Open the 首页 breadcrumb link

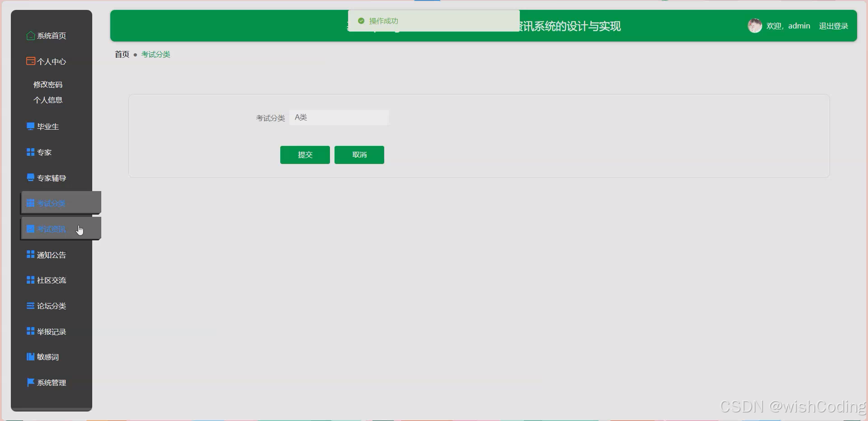click(122, 54)
